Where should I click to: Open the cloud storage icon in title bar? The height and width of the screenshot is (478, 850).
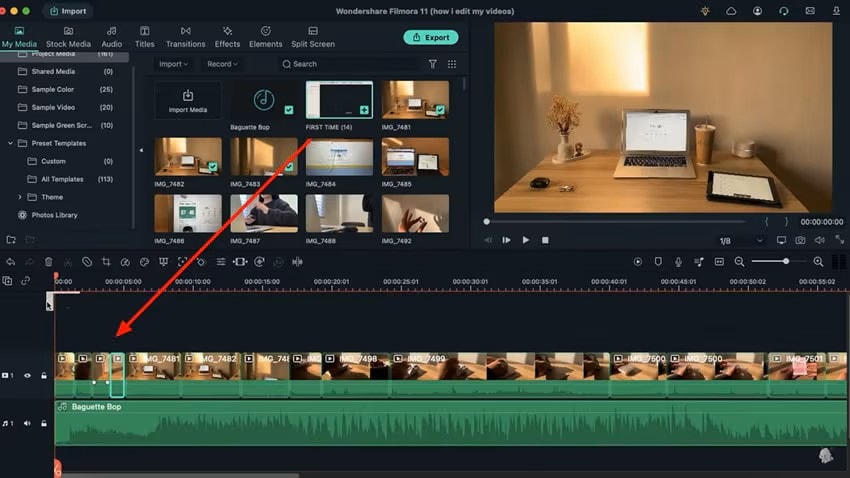(x=731, y=11)
